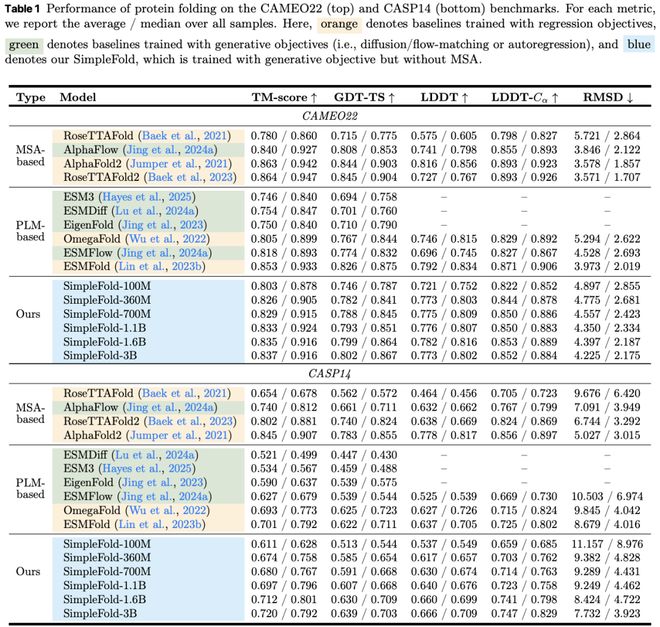Click Jing et al., 2023 EigenFold citation under CAMEO22
Viewport: 660px width, 627px height.
pos(178,223)
